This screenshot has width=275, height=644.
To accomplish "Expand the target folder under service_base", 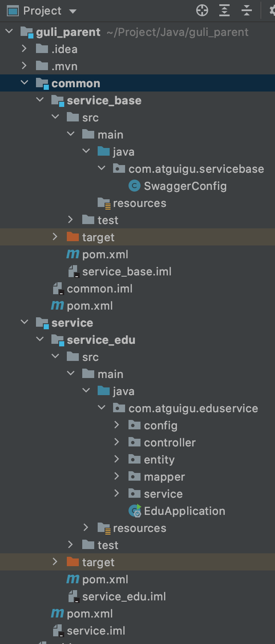I will click(55, 236).
